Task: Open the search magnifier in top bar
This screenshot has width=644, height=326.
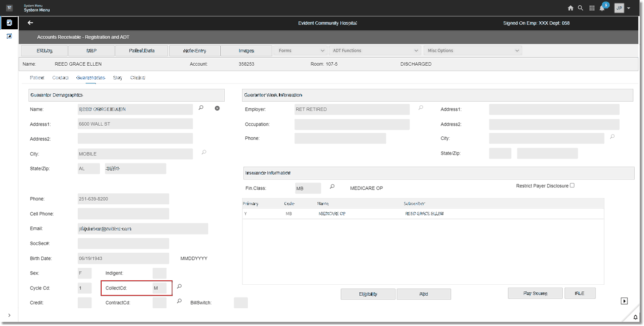Action: 581,8
